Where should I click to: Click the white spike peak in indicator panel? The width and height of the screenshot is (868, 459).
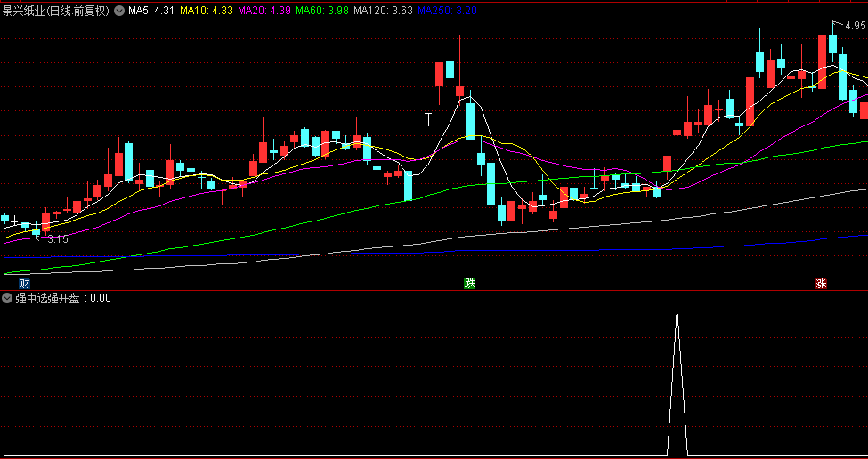(677, 310)
